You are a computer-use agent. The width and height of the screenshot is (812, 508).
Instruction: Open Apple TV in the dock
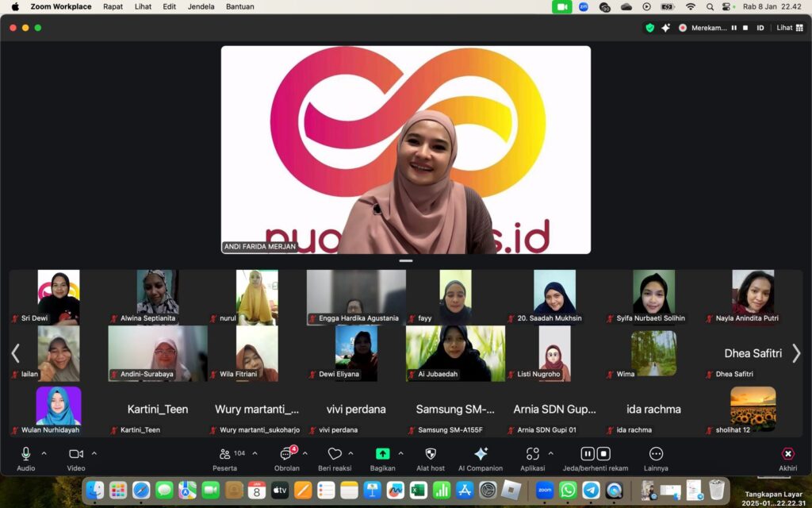pos(280,490)
